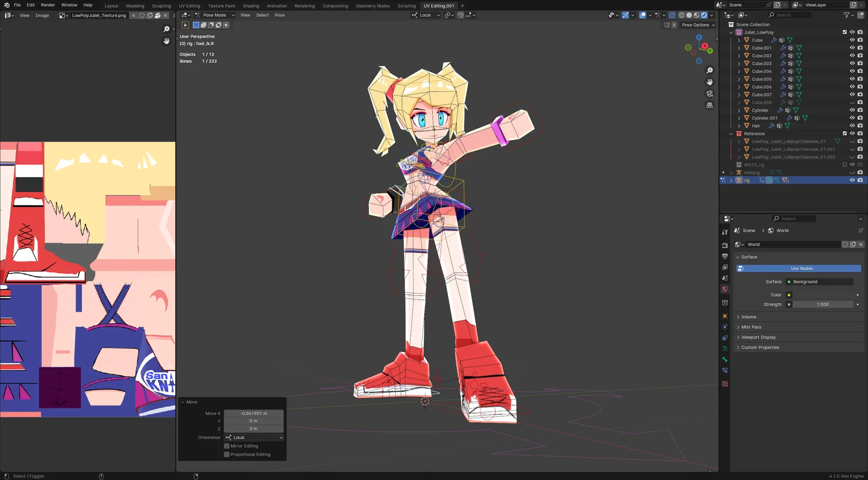Disable Cube.007 in renders
This screenshot has height=480, width=868.
[x=860, y=94]
